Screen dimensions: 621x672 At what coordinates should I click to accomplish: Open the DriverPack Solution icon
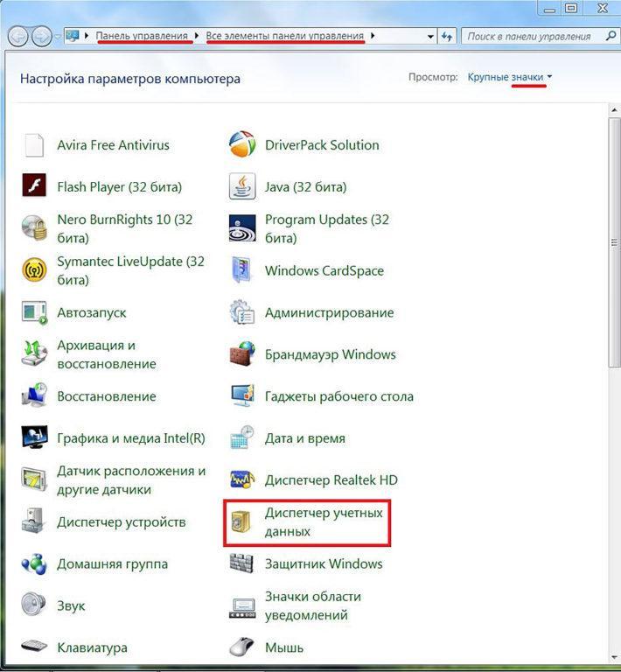pyautogui.click(x=242, y=144)
